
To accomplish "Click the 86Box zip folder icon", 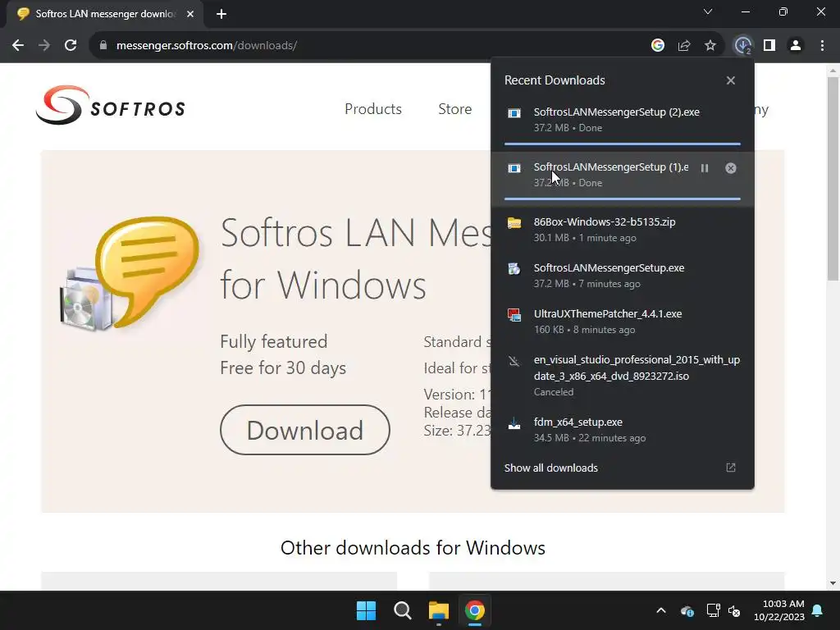I will pos(514,223).
